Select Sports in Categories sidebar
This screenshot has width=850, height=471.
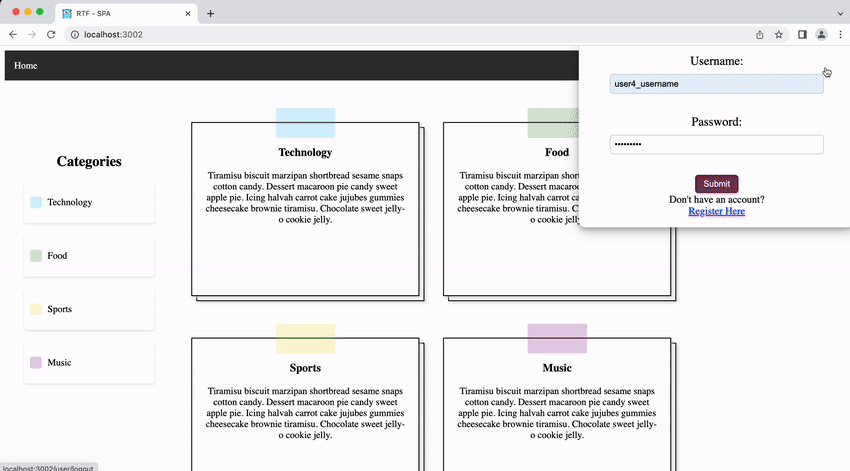89,309
